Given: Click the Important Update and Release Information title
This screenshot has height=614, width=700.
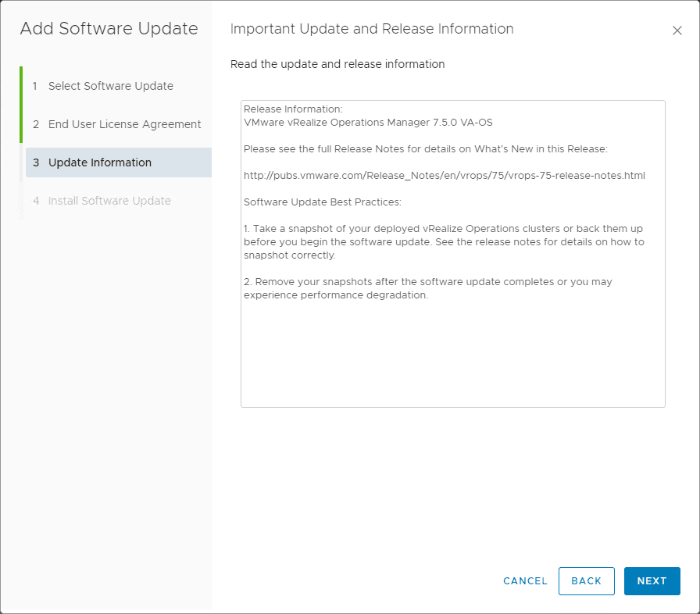Looking at the screenshot, I should pos(372,29).
